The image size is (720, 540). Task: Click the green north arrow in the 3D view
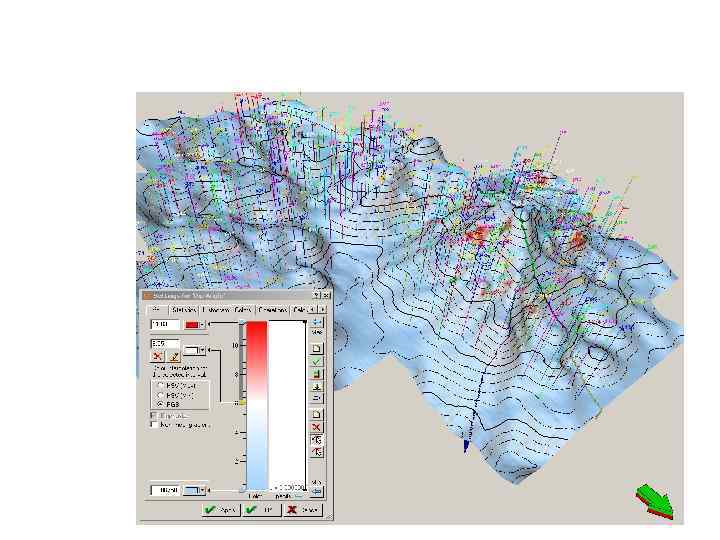pos(655,501)
